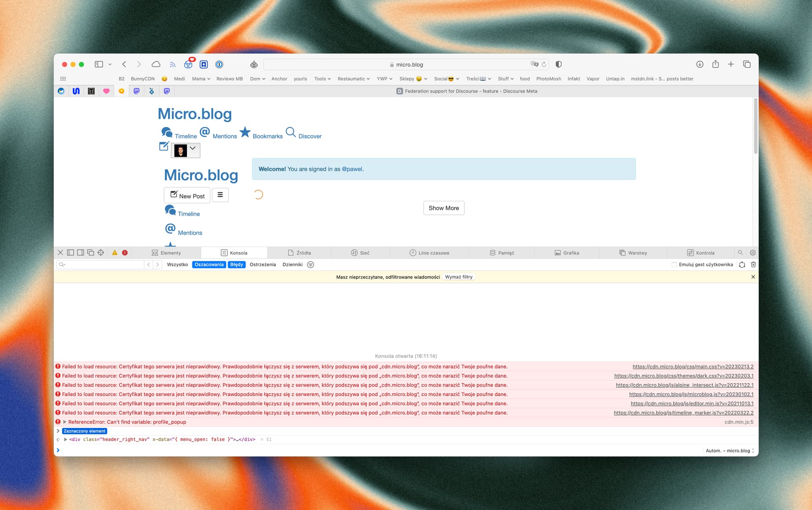812x510 pixels.
Task: Toggle the Wszystko console filter
Action: (x=178, y=265)
